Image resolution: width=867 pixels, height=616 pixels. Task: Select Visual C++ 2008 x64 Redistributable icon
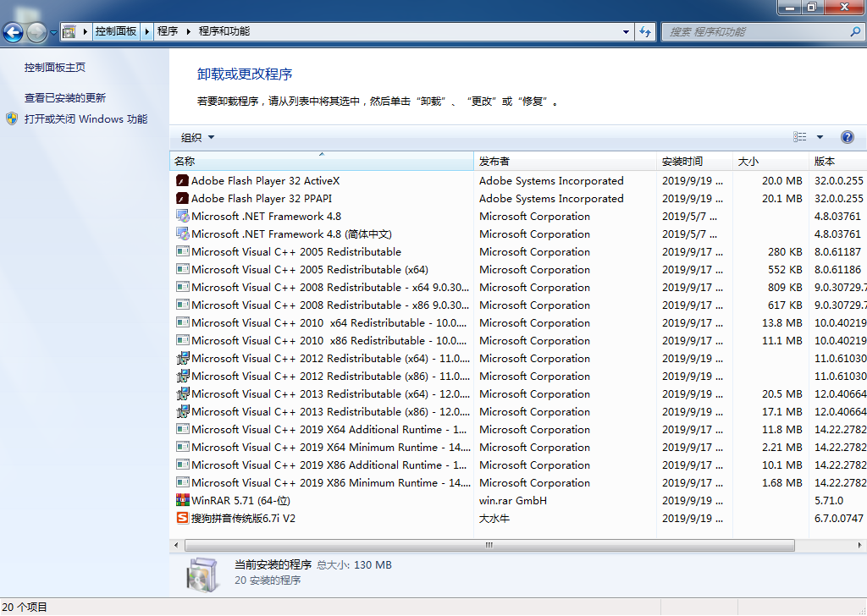coord(183,288)
